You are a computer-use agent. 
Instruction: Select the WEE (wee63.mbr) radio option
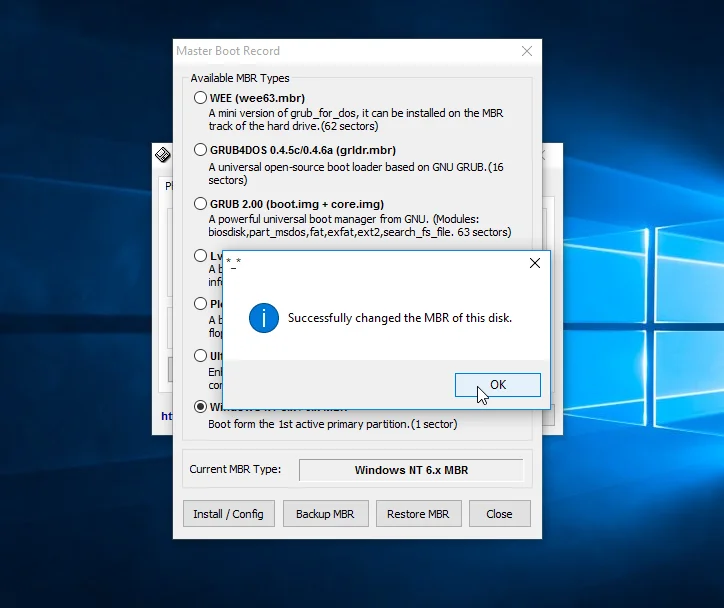tap(200, 98)
